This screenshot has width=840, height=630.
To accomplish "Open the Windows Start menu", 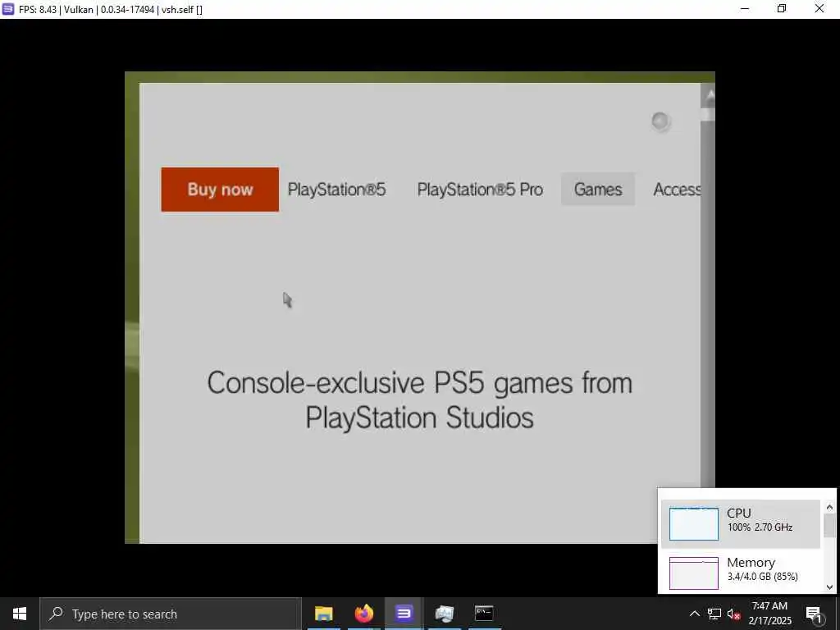I will [x=20, y=614].
